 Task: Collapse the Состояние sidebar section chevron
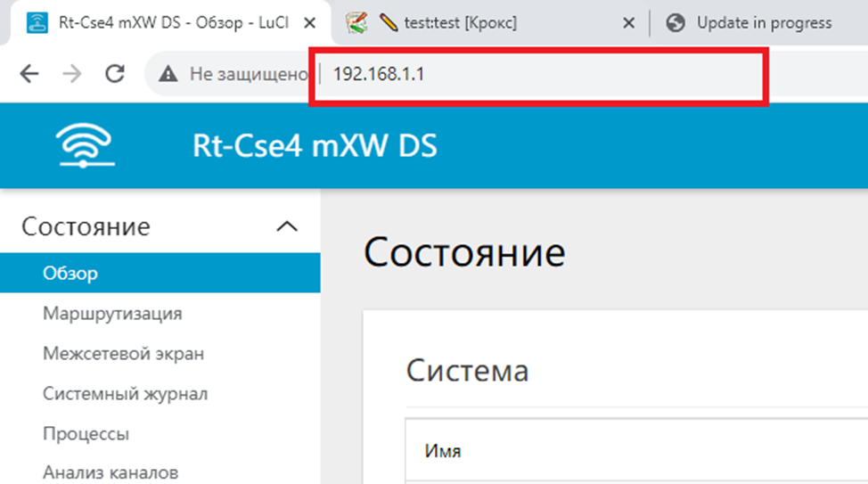click(287, 226)
